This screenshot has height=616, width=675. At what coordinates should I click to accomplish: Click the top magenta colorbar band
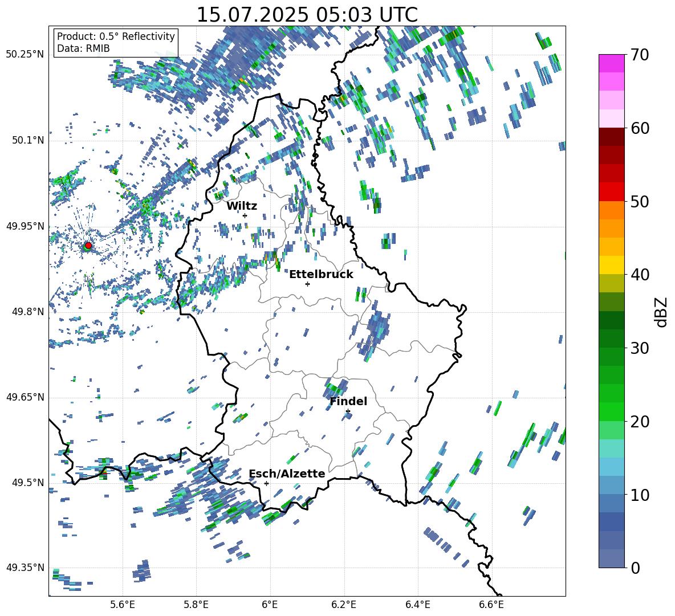coord(612,63)
